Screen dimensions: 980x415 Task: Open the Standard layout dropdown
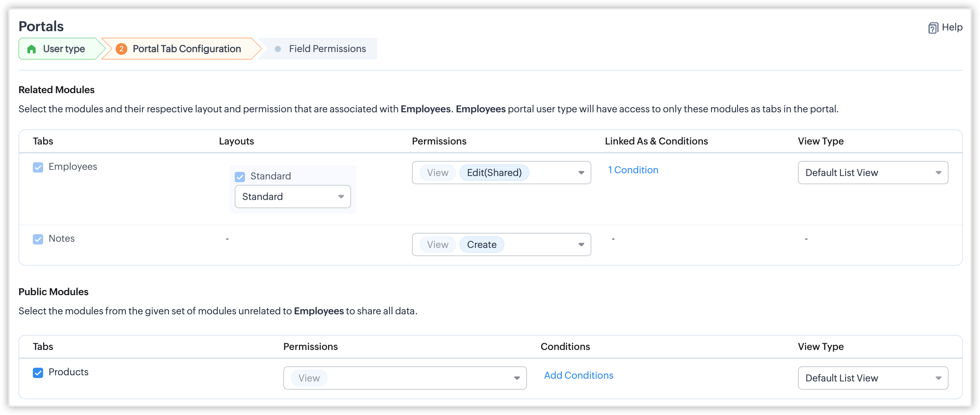(x=293, y=197)
